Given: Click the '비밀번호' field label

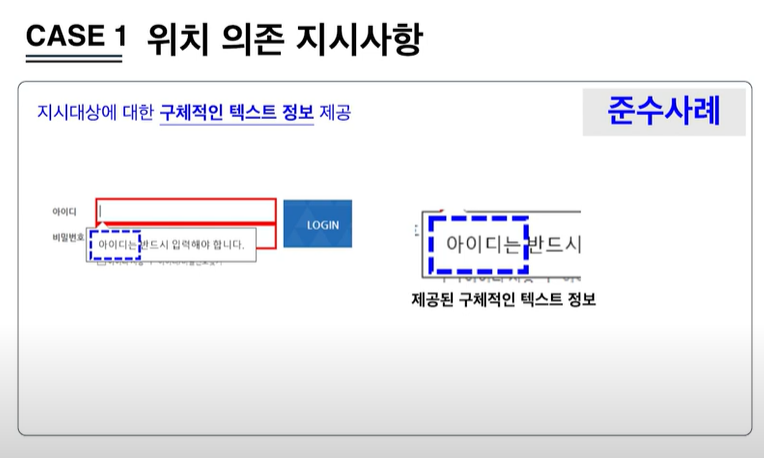Looking at the screenshot, I should 68,237.
